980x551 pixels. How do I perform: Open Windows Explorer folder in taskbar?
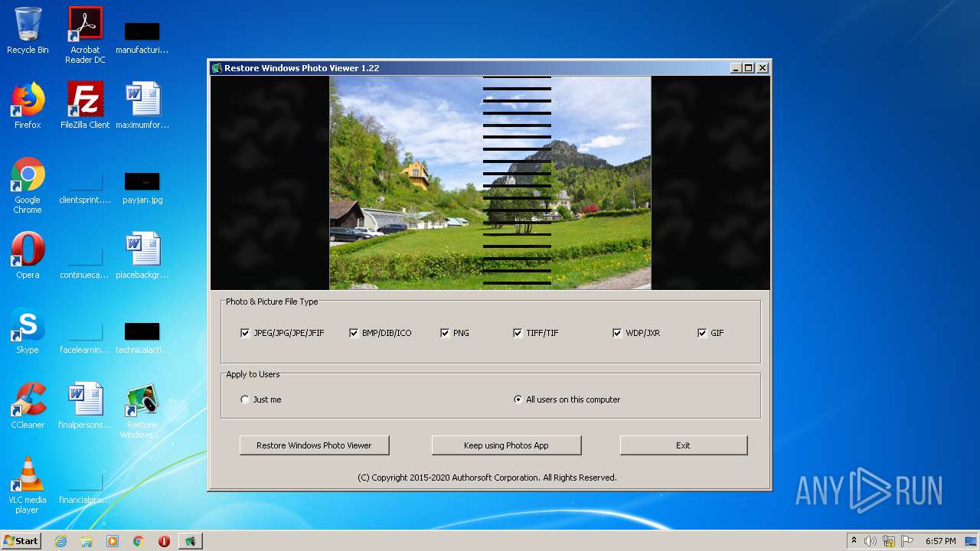pos(87,541)
